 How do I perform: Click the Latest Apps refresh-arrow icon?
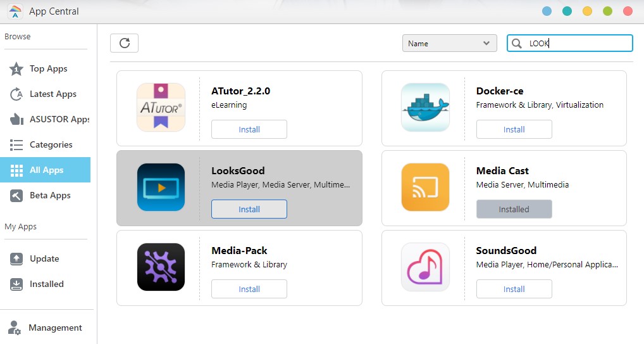pos(16,94)
